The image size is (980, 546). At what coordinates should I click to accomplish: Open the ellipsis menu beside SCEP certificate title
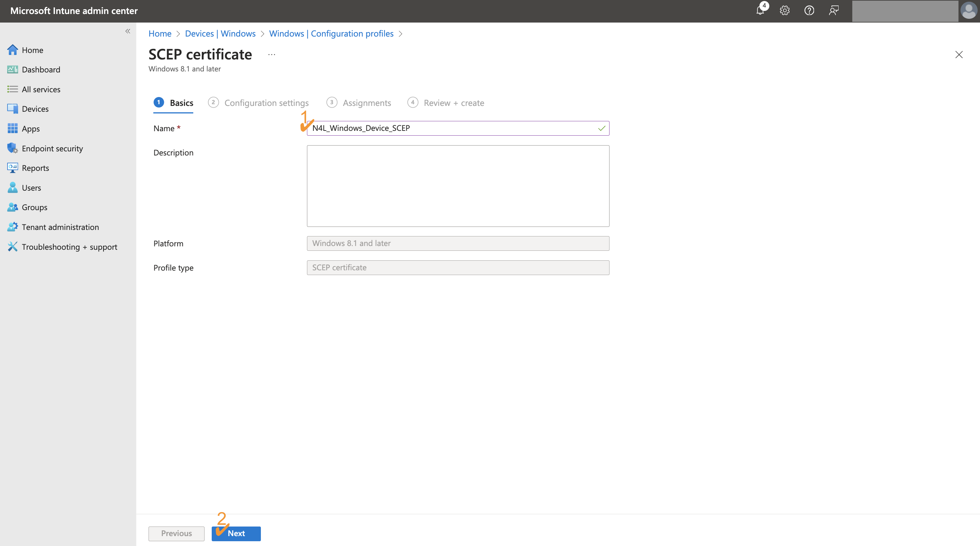271,54
